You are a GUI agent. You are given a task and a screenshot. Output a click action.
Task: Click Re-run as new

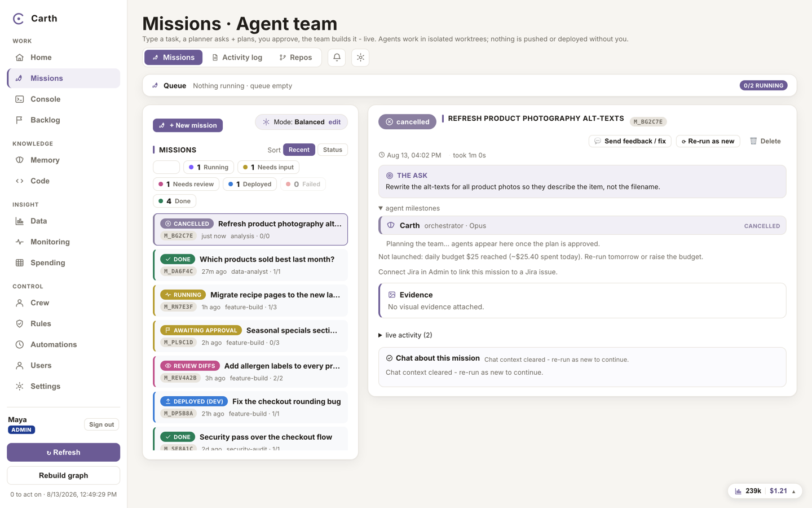(x=708, y=141)
